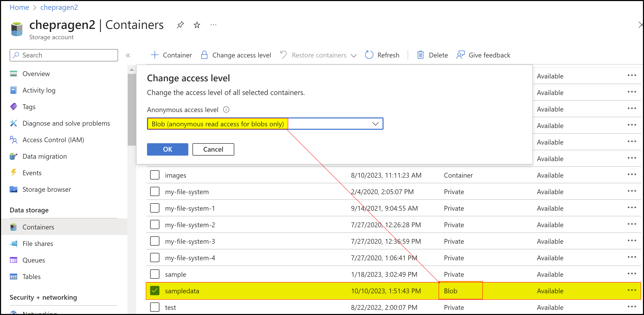The width and height of the screenshot is (644, 315).
Task: Open Storage browser from sidebar
Action: [x=46, y=189]
